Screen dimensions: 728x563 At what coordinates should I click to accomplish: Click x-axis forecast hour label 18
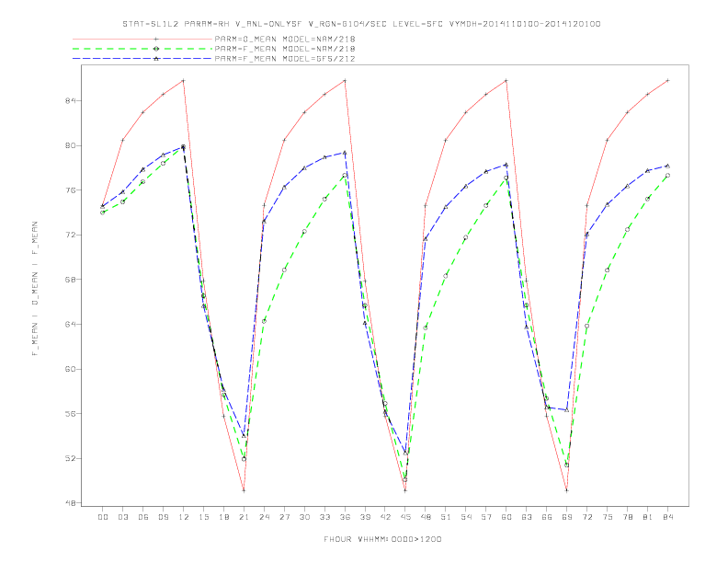coord(223,517)
